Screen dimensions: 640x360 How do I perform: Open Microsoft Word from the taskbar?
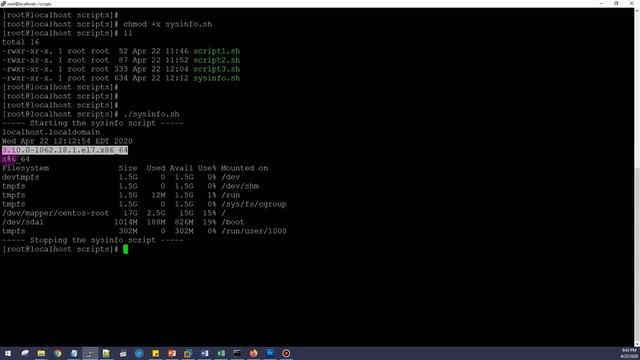pos(204,353)
